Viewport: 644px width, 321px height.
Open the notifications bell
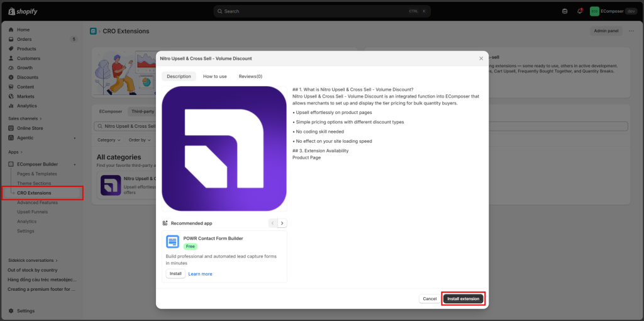[x=579, y=11]
